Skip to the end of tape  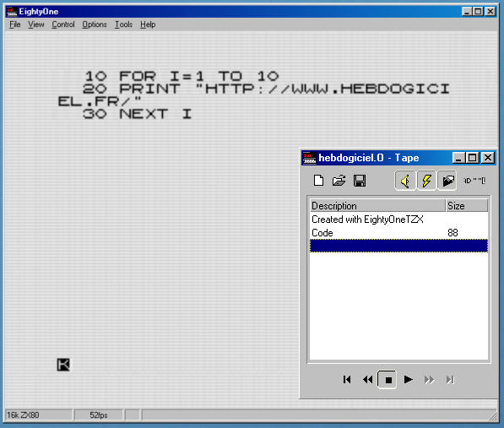(450, 380)
